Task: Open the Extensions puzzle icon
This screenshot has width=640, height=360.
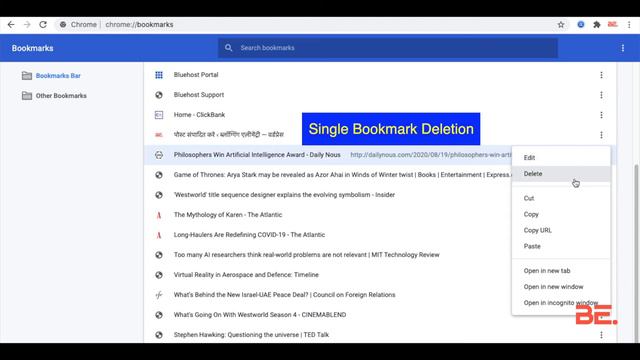Action: [597, 24]
